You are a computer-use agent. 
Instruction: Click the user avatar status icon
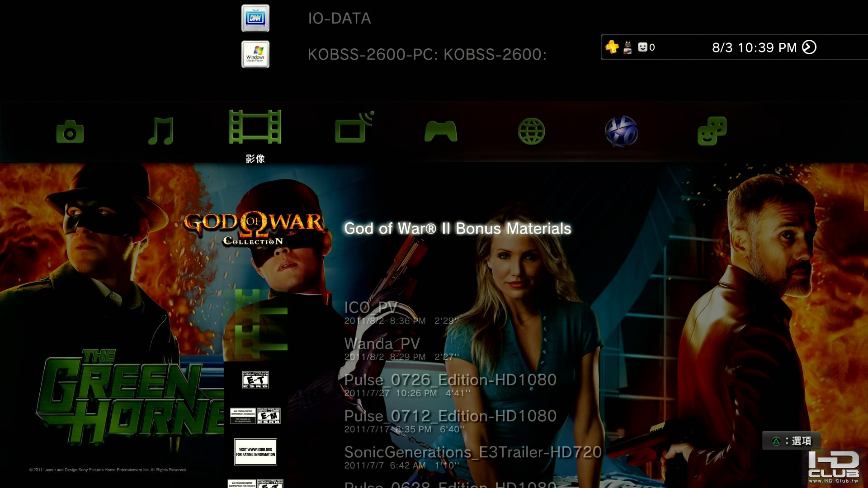(627, 47)
